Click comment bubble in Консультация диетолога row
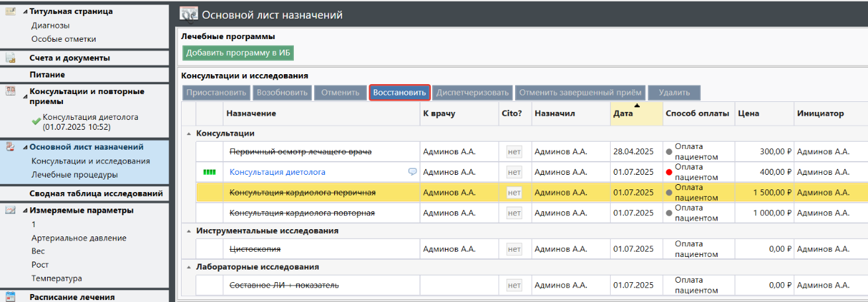 (412, 172)
